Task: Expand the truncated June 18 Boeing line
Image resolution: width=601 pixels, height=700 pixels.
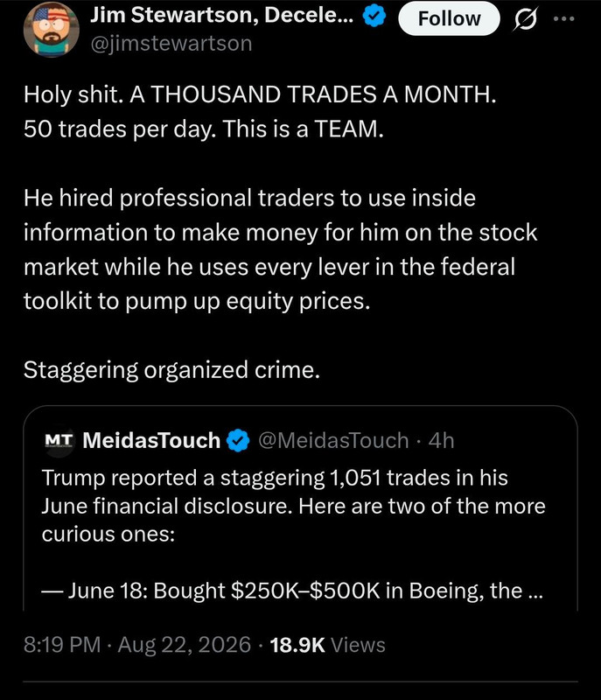Action: click(x=292, y=591)
